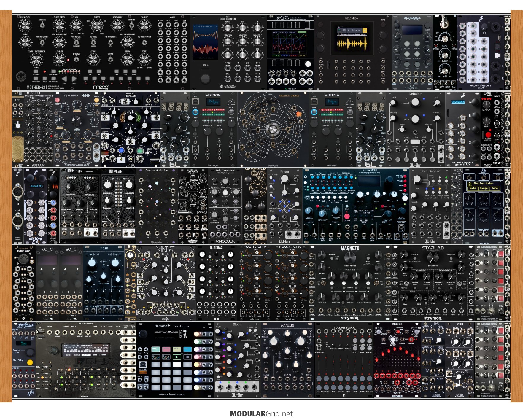Select the Voltage Block module

[x=344, y=360]
